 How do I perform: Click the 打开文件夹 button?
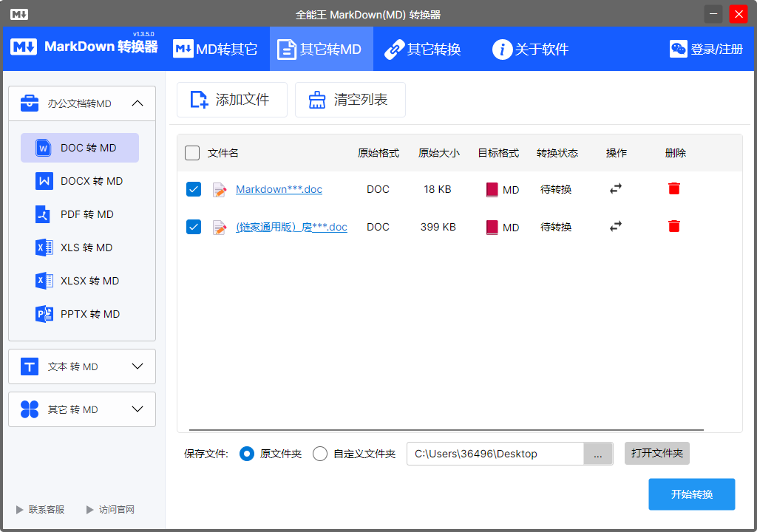click(x=657, y=454)
